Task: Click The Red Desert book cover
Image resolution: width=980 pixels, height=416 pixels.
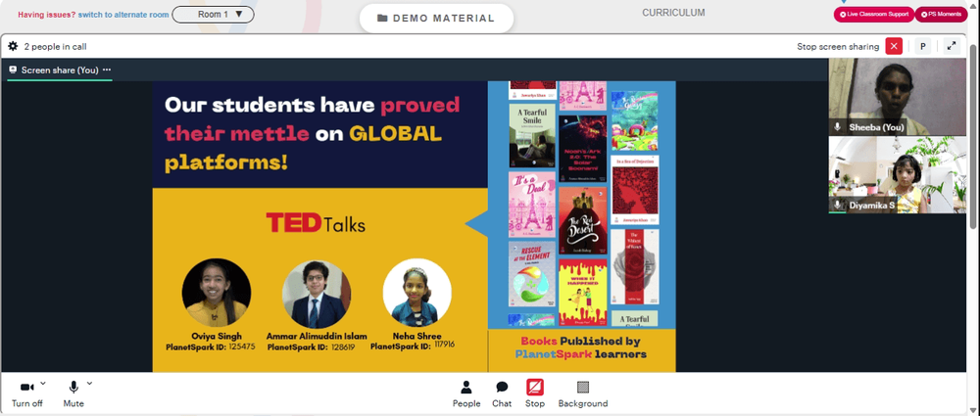Action: 582,220
